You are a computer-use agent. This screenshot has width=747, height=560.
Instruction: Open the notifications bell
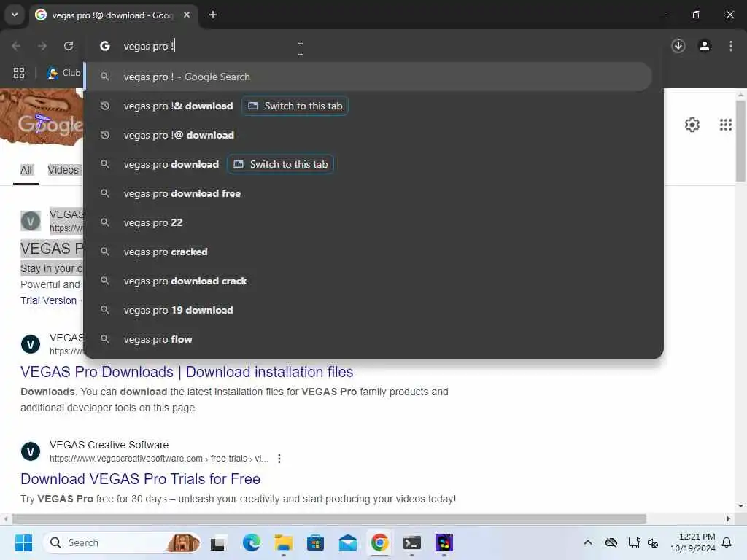pyautogui.click(x=727, y=542)
